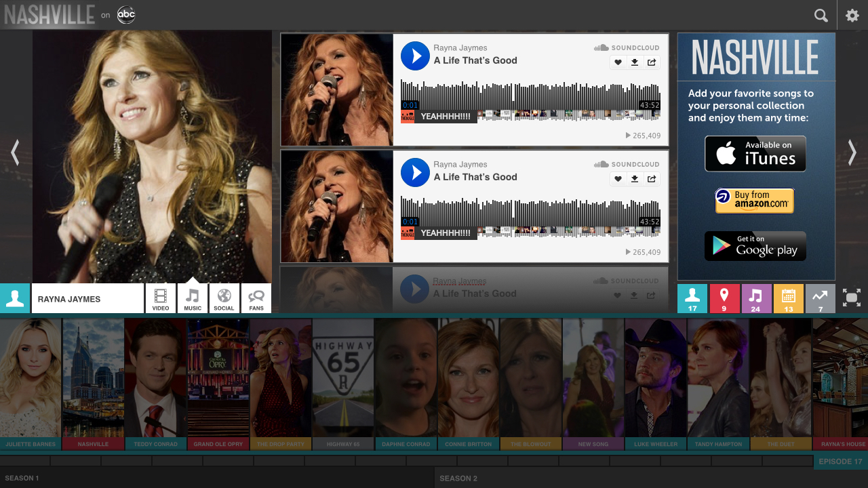
Task: Switch to the Fans tab
Action: (256, 298)
